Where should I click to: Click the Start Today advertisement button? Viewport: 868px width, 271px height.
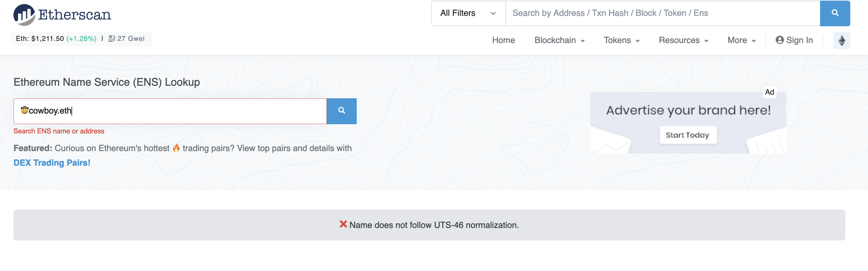688,135
